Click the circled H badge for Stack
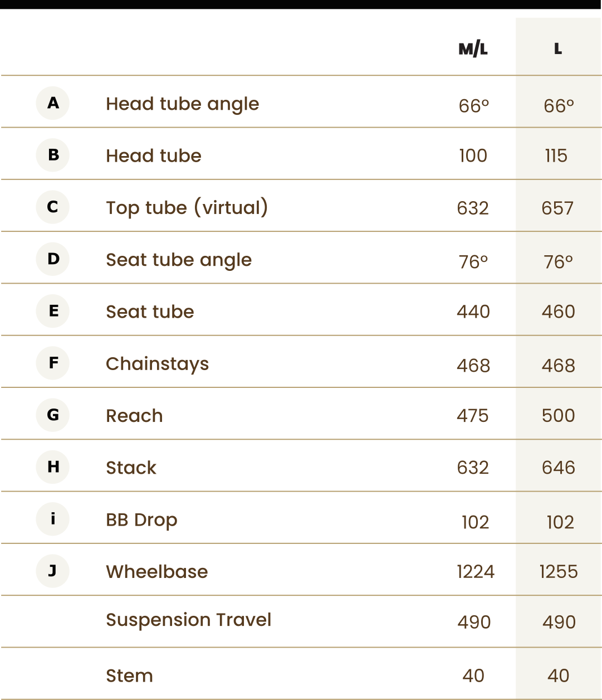 tap(53, 466)
